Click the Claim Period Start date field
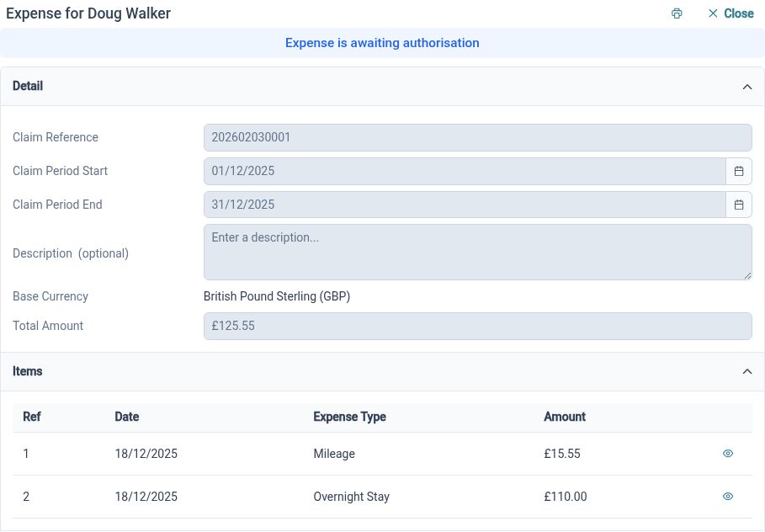The width and height of the screenshot is (765, 532). [x=465, y=172]
